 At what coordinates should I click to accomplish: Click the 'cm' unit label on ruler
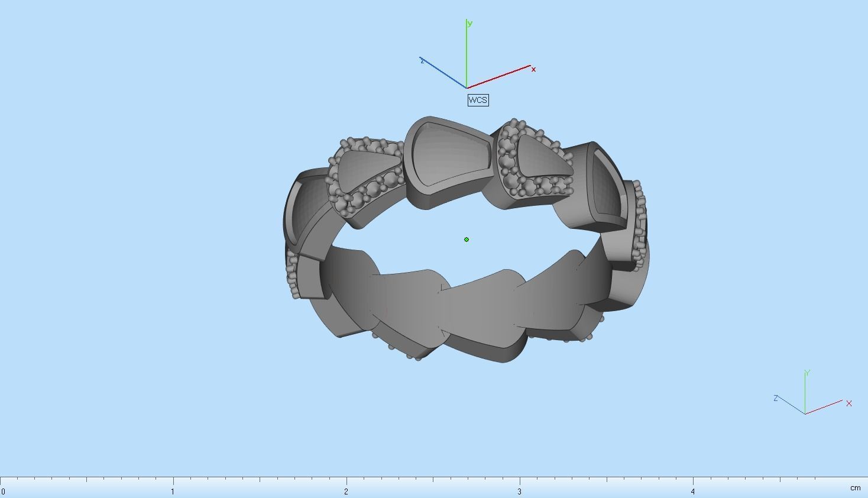(x=855, y=488)
